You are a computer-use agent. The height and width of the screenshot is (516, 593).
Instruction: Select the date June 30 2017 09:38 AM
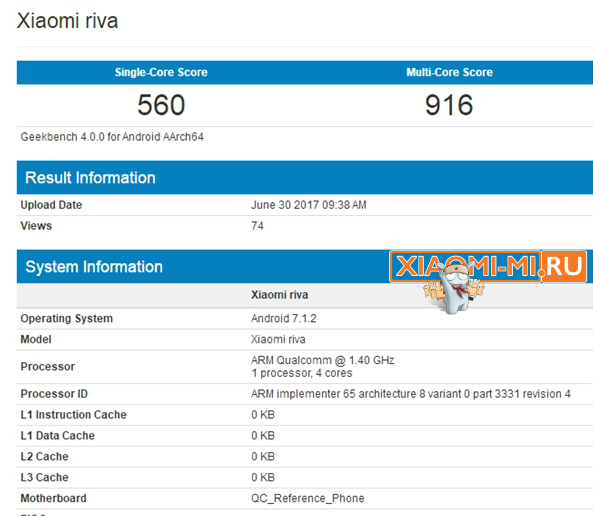click(309, 205)
